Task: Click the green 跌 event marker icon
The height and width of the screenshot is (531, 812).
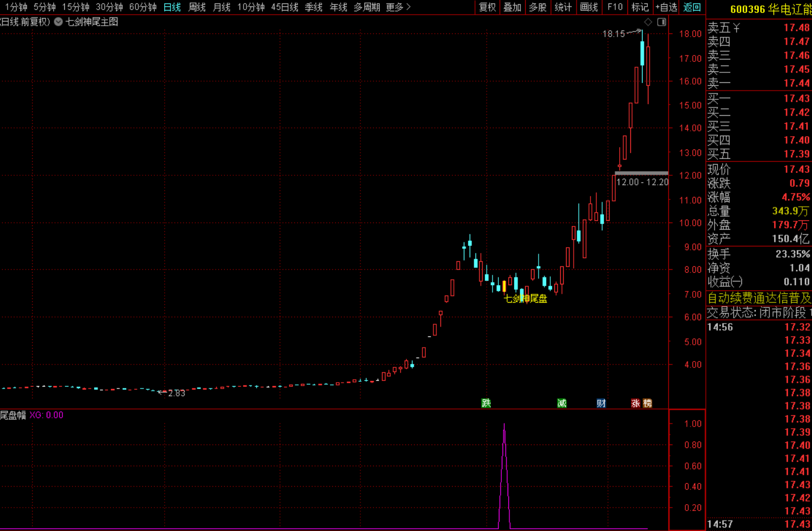Action: click(x=486, y=403)
